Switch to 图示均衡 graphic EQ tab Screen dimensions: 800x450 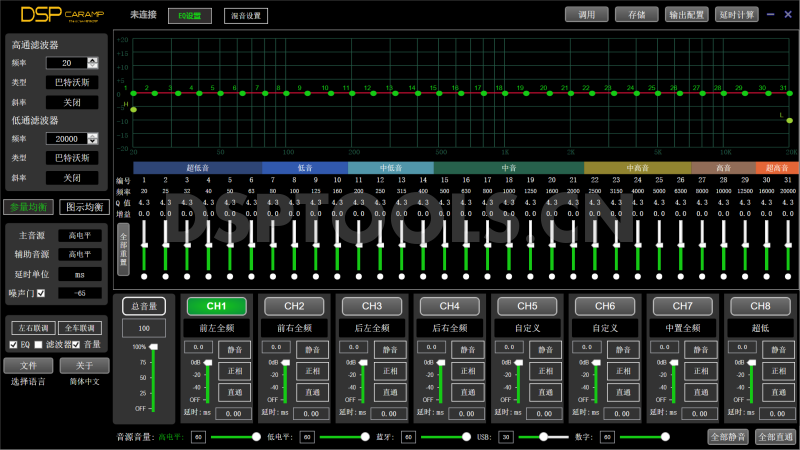[x=84, y=207]
